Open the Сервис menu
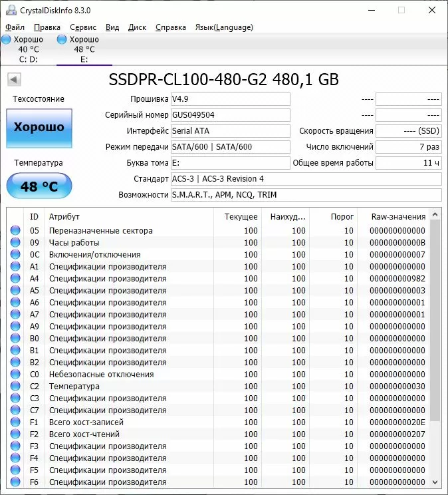The image size is (448, 495). [83, 27]
